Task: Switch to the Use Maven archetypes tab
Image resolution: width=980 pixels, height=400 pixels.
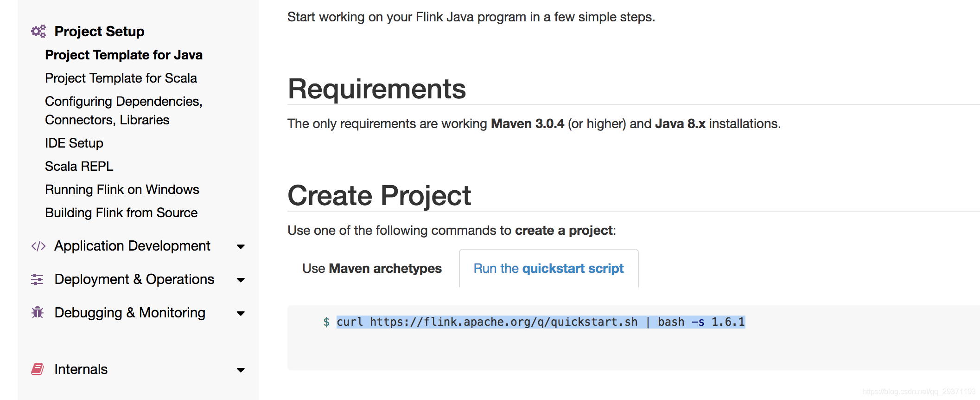Action: point(372,268)
